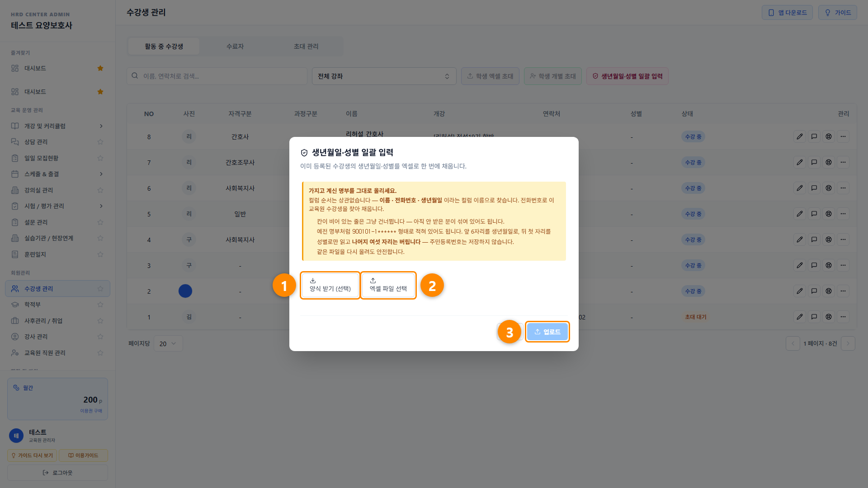Click the edit pencil icon for row 8
868x488 pixels.
point(800,136)
